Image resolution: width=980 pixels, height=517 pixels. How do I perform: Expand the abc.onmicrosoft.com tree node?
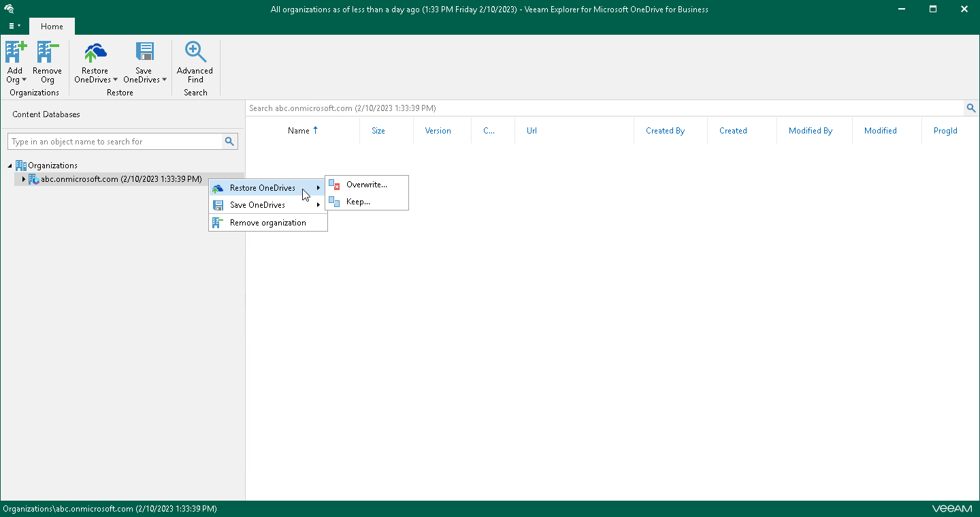[x=24, y=179]
